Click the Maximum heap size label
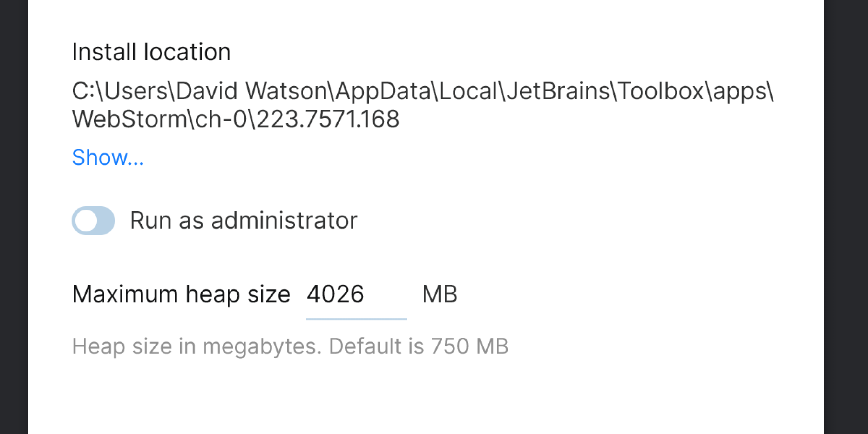 (x=181, y=294)
